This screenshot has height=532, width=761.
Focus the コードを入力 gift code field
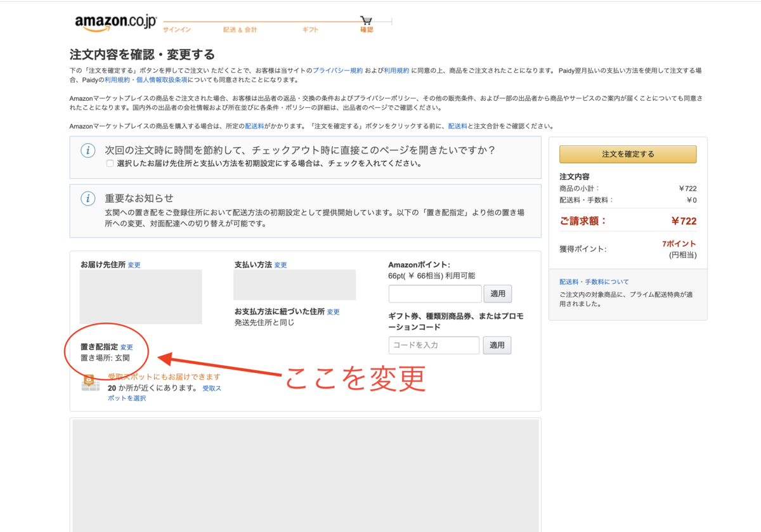point(434,345)
